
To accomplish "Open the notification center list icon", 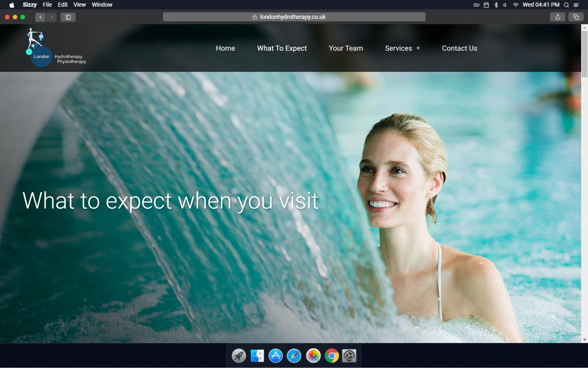I will click(576, 5).
